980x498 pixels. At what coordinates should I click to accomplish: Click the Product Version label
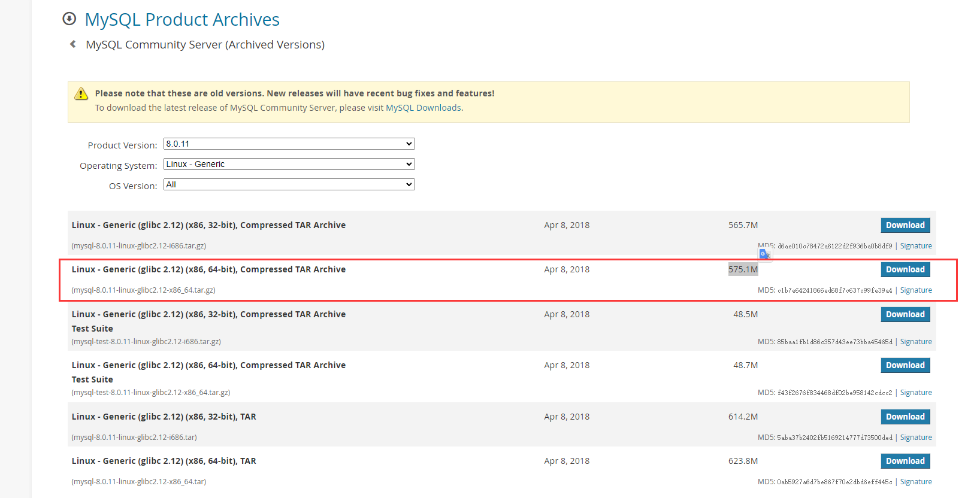[x=122, y=145]
